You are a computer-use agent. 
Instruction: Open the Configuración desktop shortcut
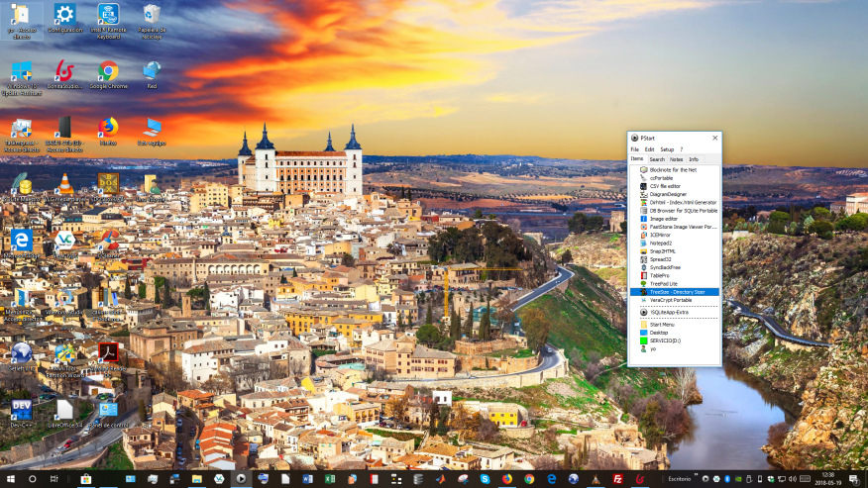coord(64,16)
